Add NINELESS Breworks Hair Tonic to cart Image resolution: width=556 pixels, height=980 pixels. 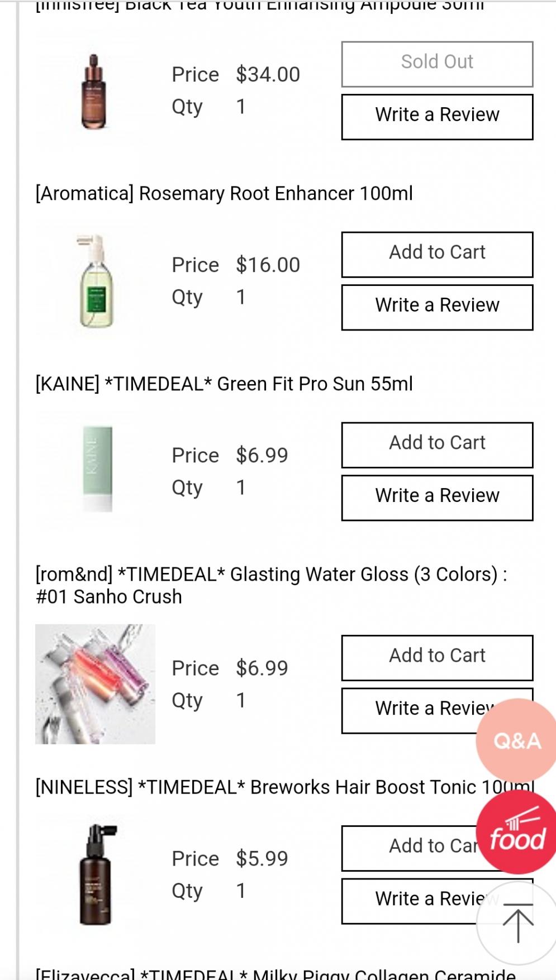[x=408, y=848]
